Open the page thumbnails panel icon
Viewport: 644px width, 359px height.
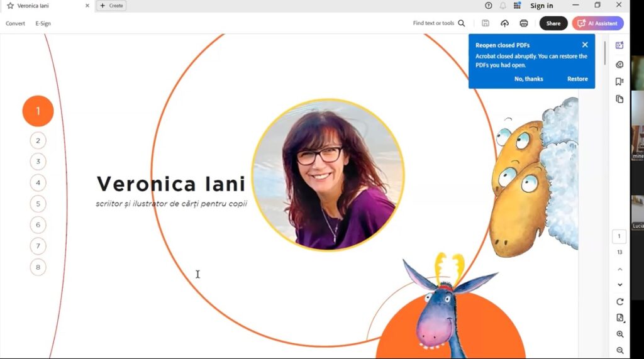[619, 99]
